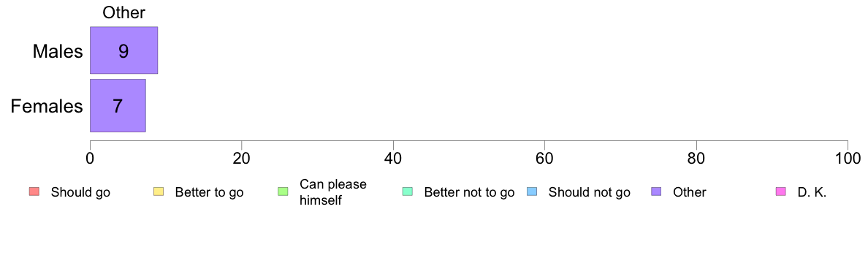Image resolution: width=868 pixels, height=269 pixels.
Task: Toggle the Should go legend label
Action: coord(80,193)
